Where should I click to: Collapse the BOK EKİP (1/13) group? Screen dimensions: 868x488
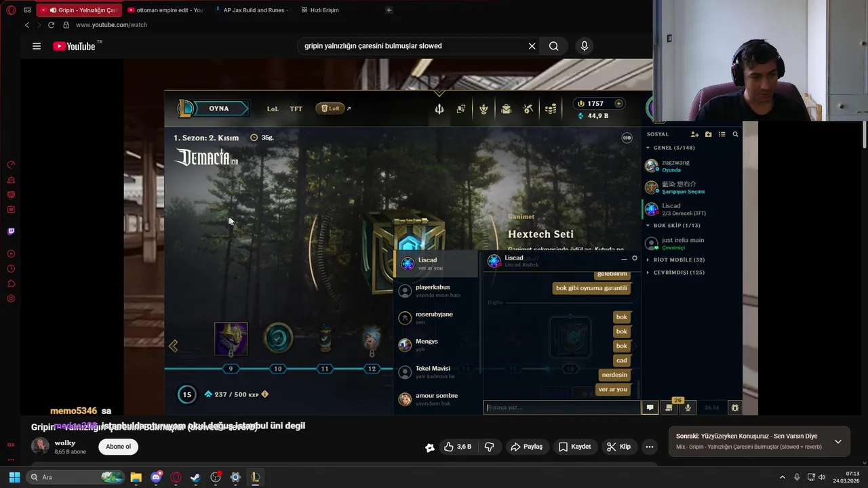tap(673, 226)
